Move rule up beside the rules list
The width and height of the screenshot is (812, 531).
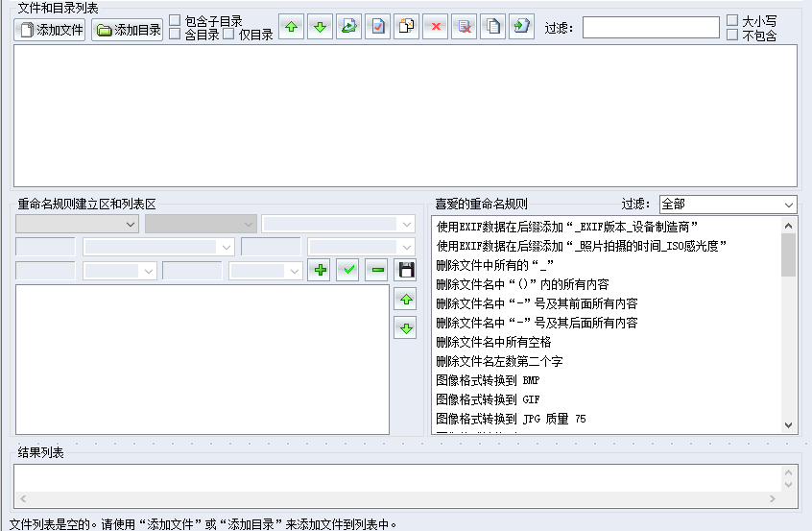coord(405,299)
